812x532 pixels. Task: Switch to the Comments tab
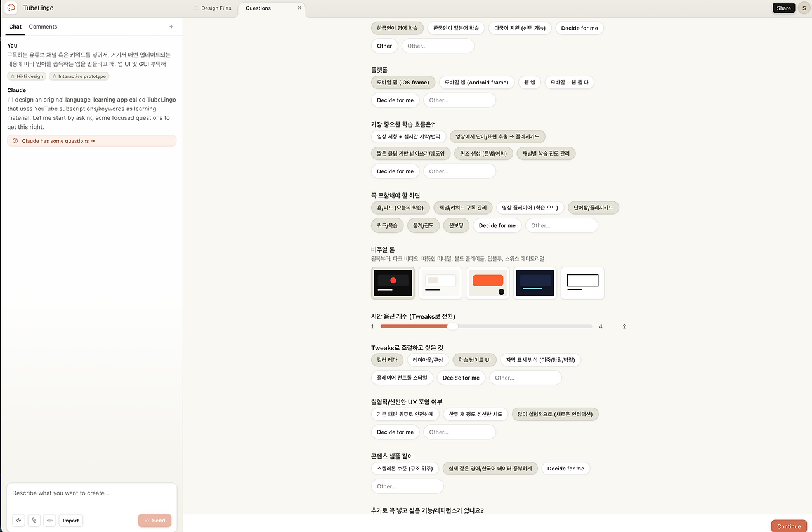pos(43,27)
